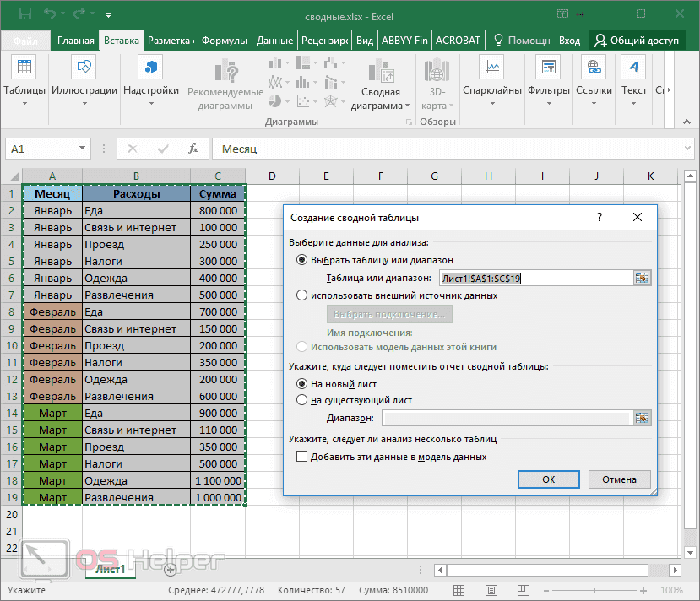700x601 pixels.
Task: Choose the на существующий лист option
Action: click(302, 401)
